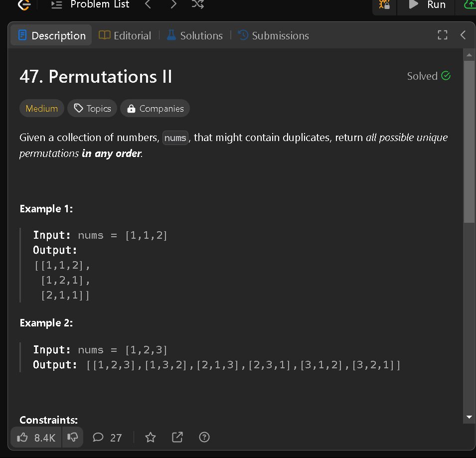Share the problem using the share icon

tap(177, 437)
